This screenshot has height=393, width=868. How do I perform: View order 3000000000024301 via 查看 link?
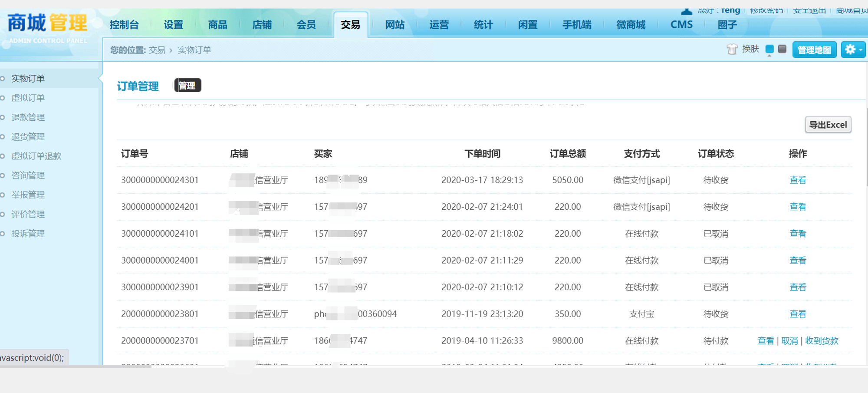[x=797, y=180]
